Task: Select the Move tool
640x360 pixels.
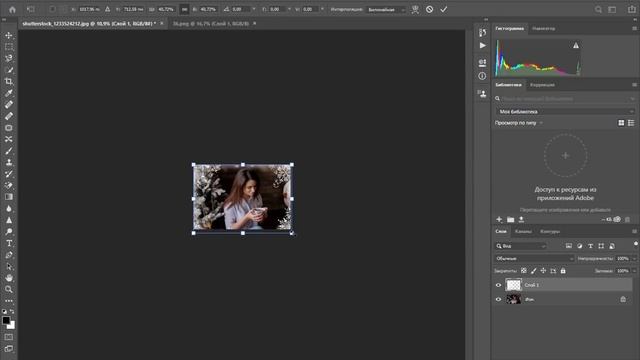Action: coord(9,36)
